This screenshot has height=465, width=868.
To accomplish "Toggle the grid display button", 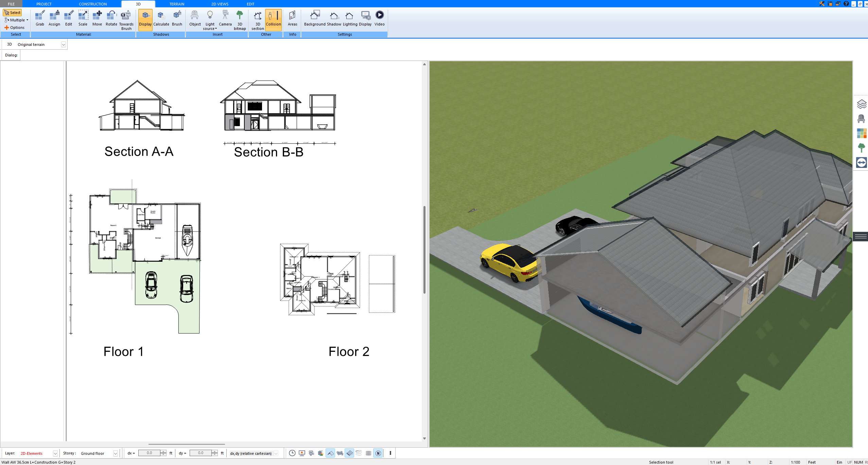I will coord(368,453).
